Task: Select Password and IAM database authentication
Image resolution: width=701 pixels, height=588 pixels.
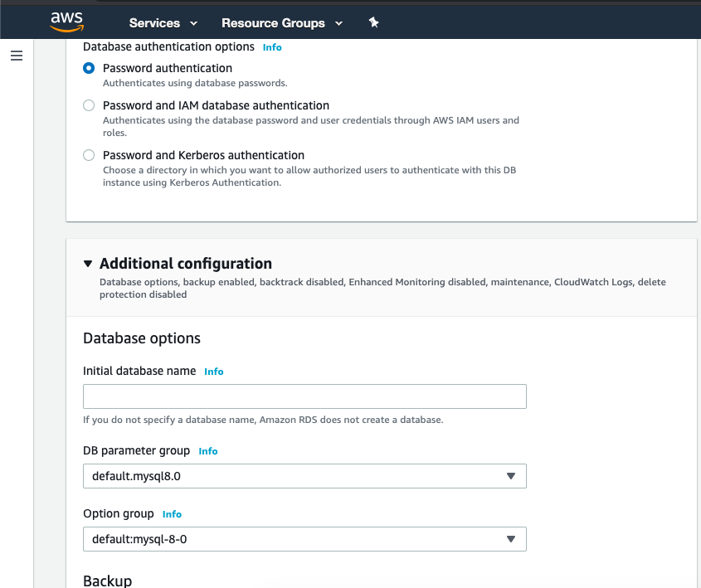Action: [x=89, y=105]
